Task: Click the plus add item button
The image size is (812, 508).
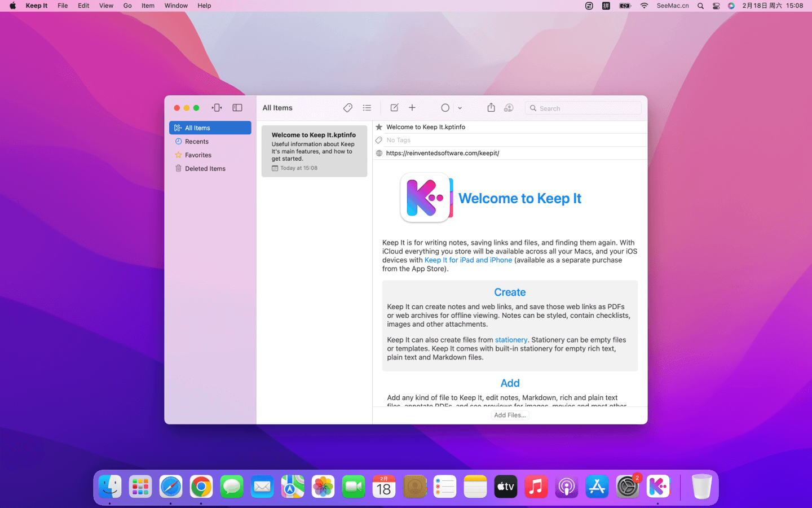Action: tap(412, 108)
